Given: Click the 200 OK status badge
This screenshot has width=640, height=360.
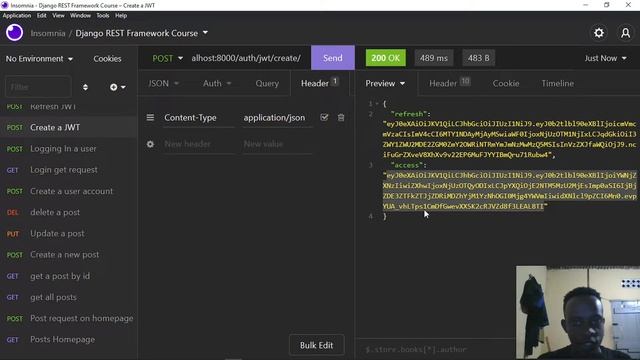Looking at the screenshot, I should coord(386,58).
